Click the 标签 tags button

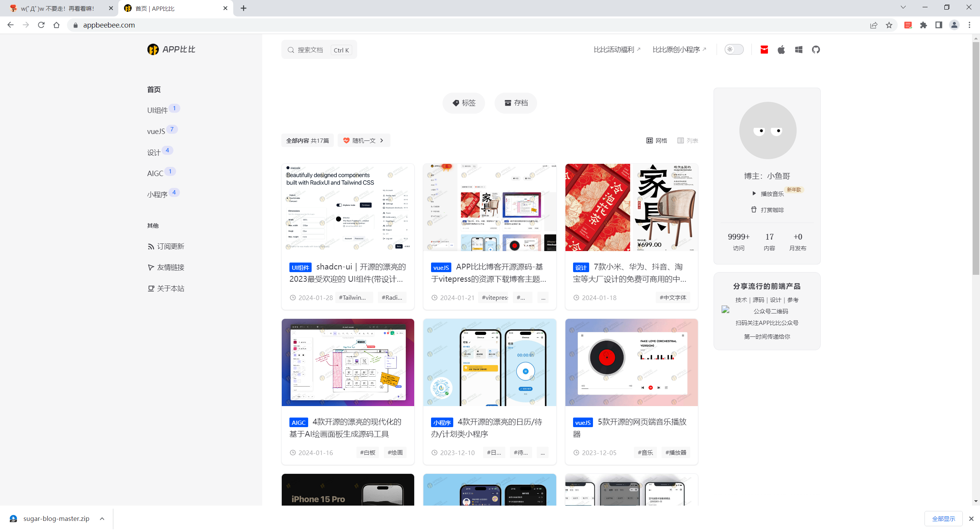pos(464,103)
